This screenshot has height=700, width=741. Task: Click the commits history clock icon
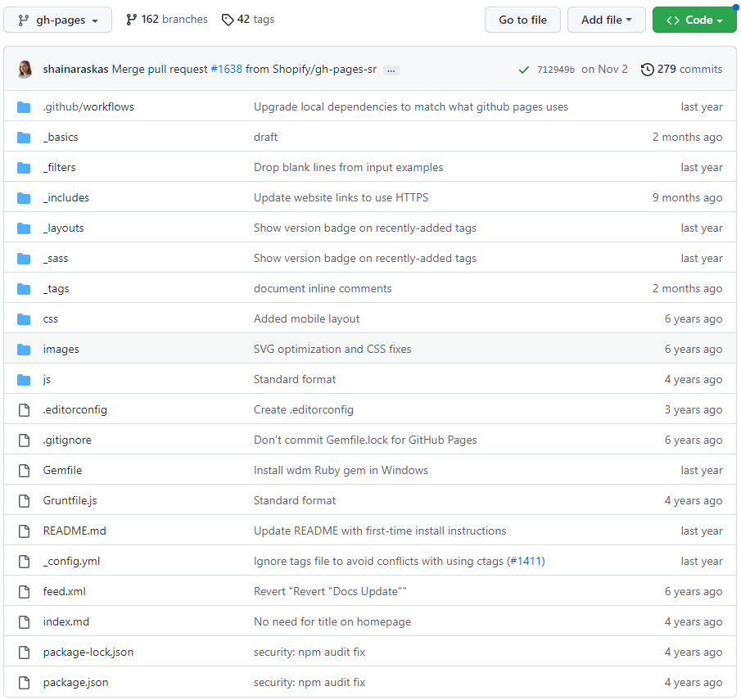(x=647, y=70)
